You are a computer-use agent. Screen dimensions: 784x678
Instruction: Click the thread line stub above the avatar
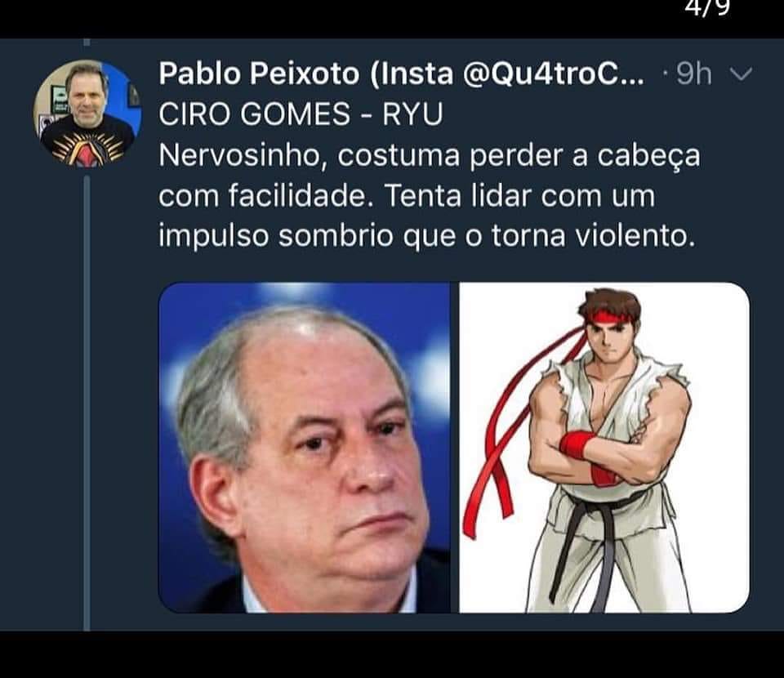click(87, 42)
